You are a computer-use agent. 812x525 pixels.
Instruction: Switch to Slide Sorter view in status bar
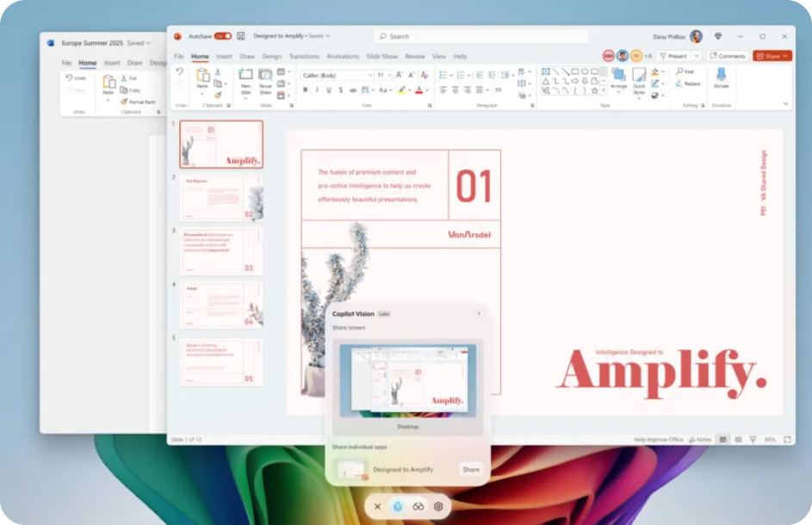point(739,440)
